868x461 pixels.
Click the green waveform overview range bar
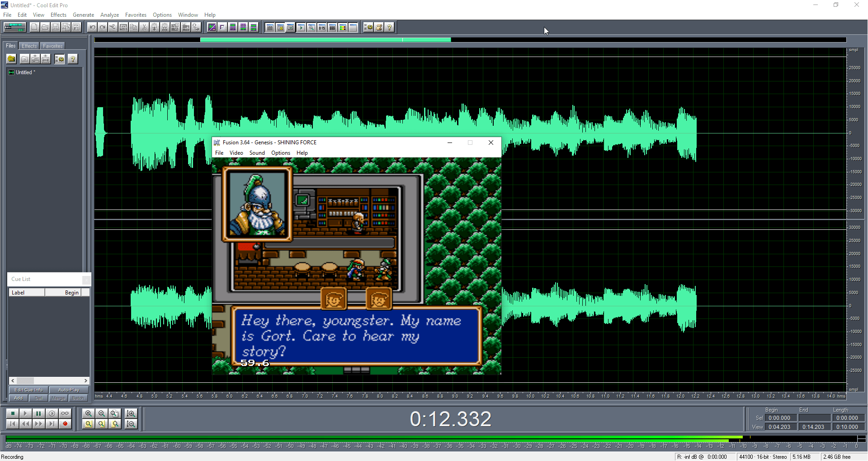click(x=325, y=40)
